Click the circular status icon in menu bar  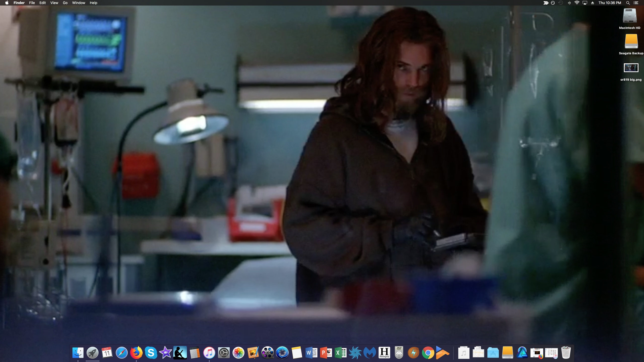(x=553, y=3)
